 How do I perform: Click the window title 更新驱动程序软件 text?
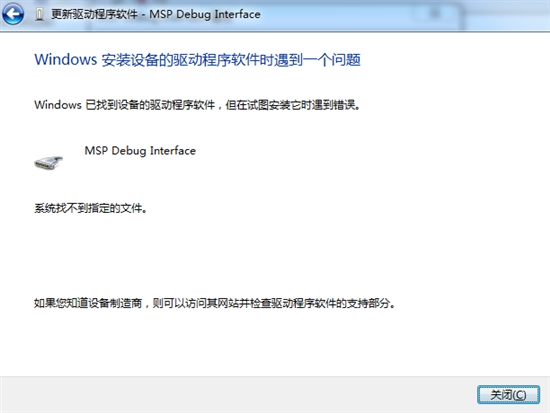(94, 14)
